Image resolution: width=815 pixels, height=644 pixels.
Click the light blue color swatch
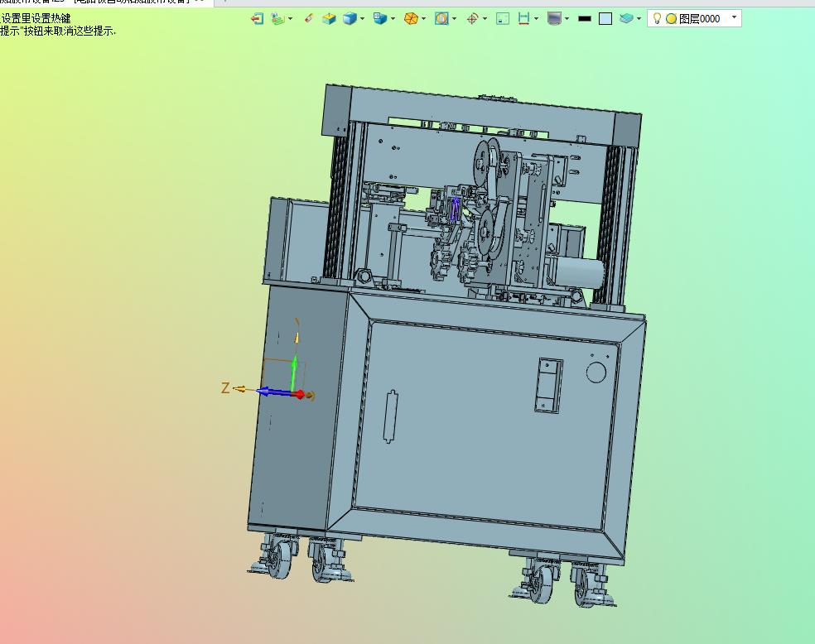605,18
